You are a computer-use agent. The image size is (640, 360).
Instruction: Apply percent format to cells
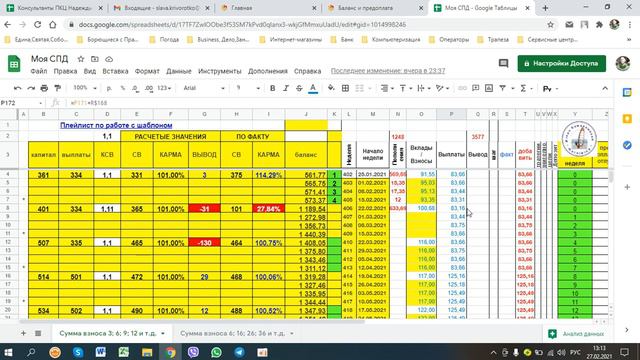(x=122, y=88)
